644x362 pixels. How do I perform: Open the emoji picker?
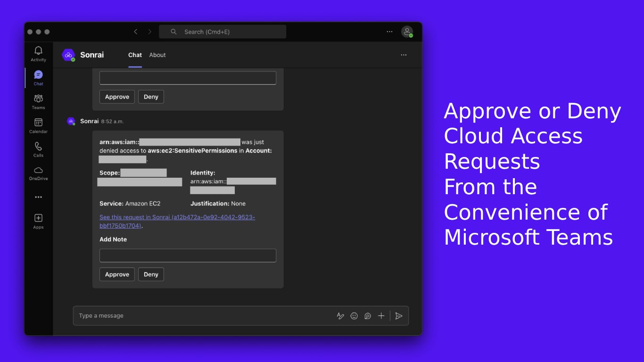point(354,316)
